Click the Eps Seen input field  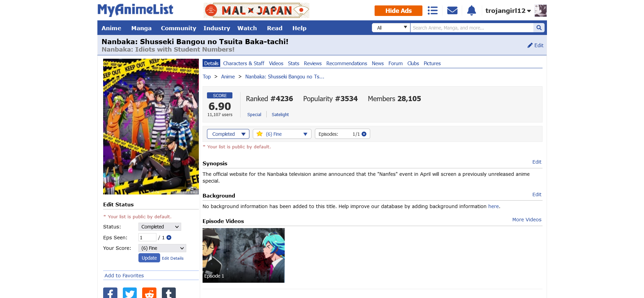point(147,238)
